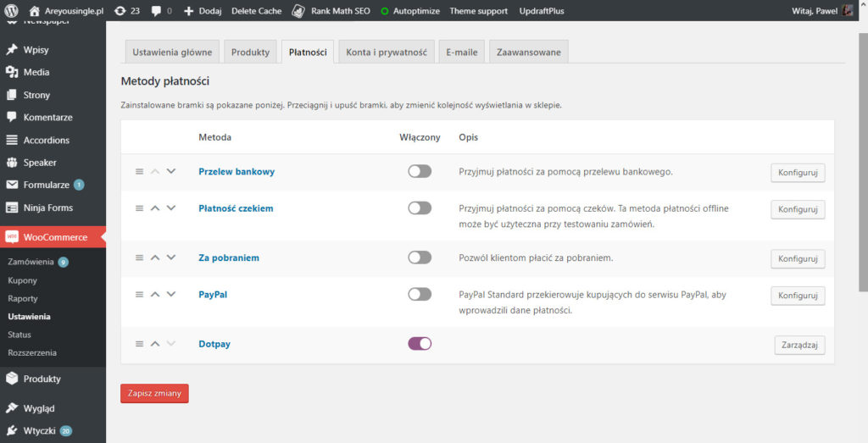This screenshot has width=868, height=443.
Task: Open the E-maile tab
Action: click(462, 52)
